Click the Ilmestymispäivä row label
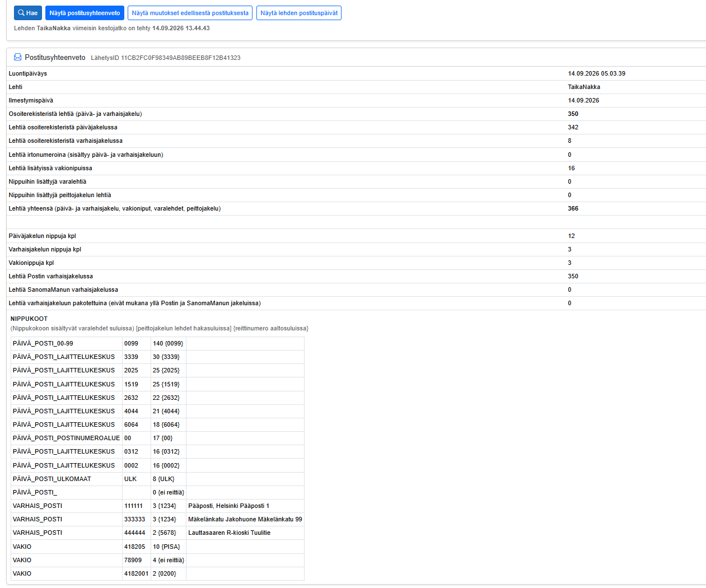Image resolution: width=706 pixels, height=588 pixels. point(31,100)
